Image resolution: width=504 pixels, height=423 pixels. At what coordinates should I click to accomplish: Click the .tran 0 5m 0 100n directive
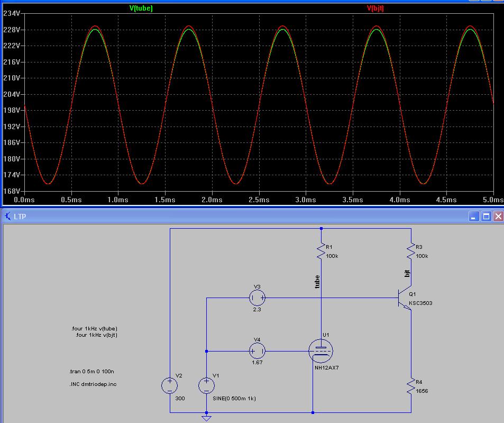91,371
